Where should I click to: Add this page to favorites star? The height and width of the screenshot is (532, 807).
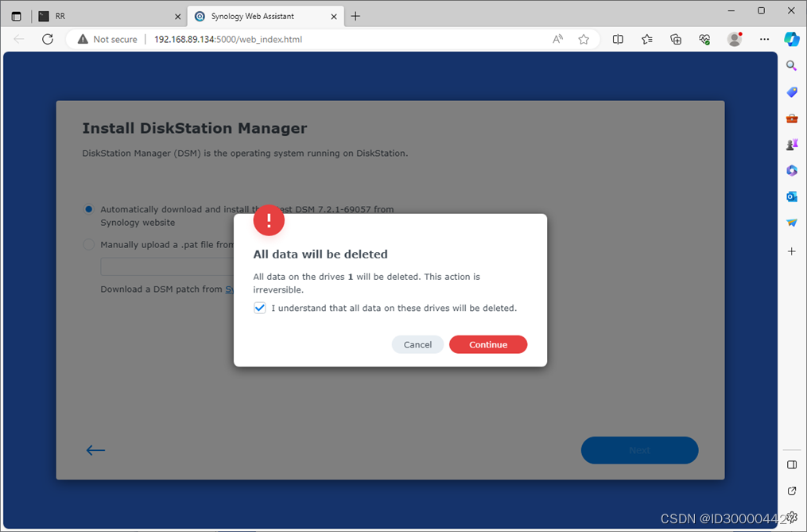tap(583, 39)
